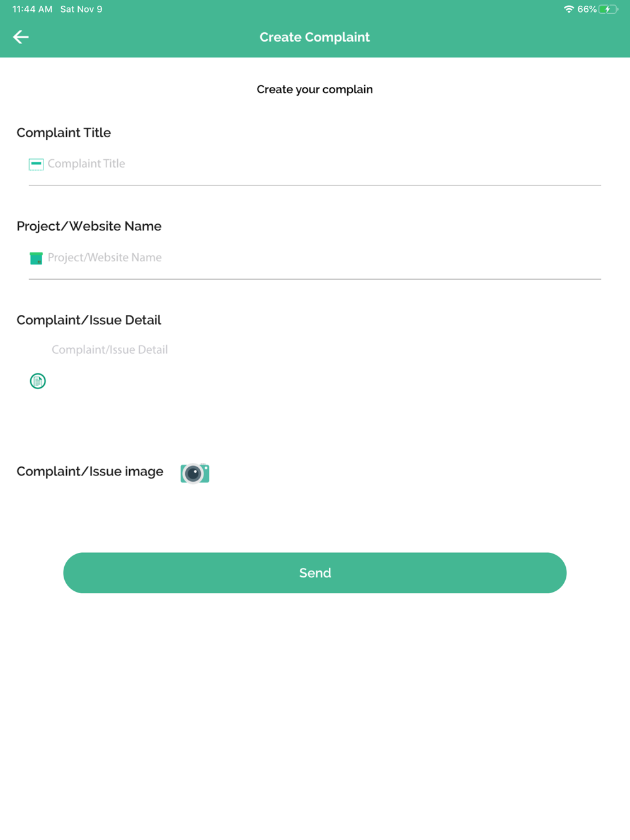Tap the Complaint/Issue image label
This screenshot has height=840, width=630.
(x=90, y=471)
